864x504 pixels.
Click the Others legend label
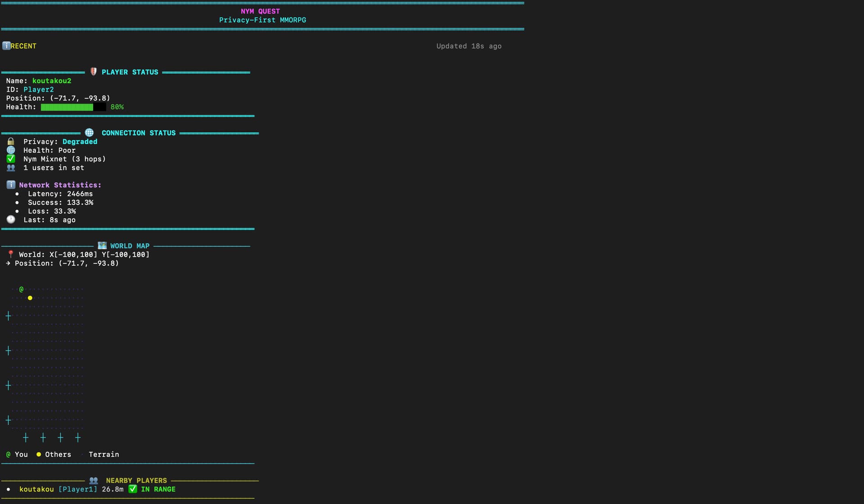58,455
